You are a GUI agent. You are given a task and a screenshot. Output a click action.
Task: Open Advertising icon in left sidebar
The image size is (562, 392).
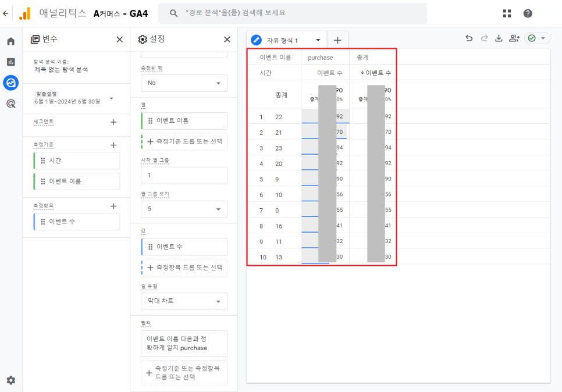pyautogui.click(x=10, y=104)
